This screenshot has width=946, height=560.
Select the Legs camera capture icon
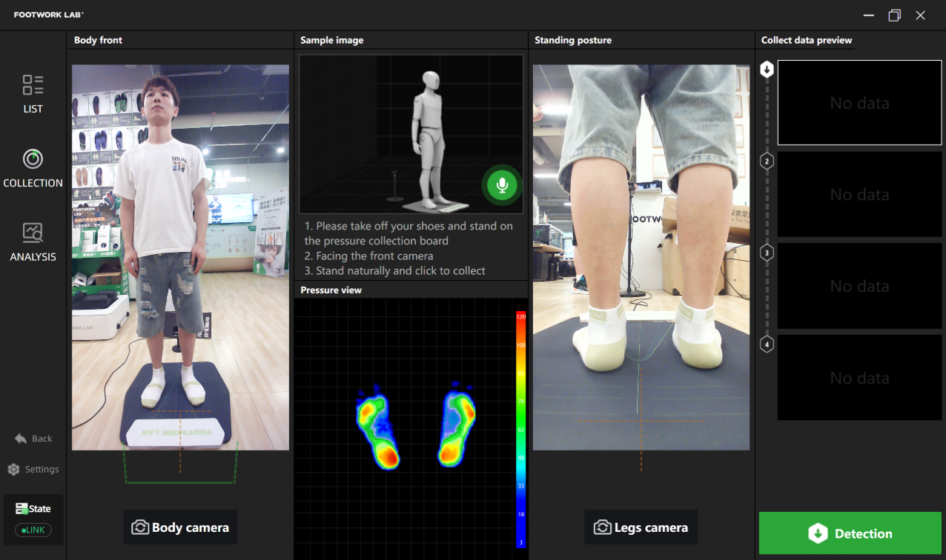601,527
